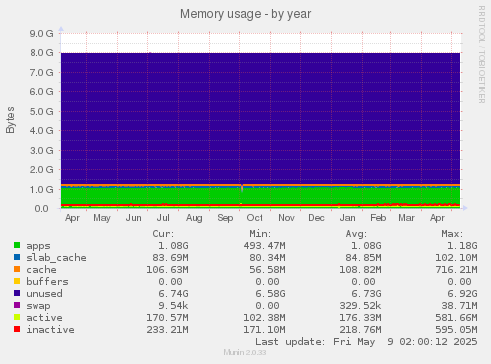Click the apps max value 1.18G

tap(462, 246)
